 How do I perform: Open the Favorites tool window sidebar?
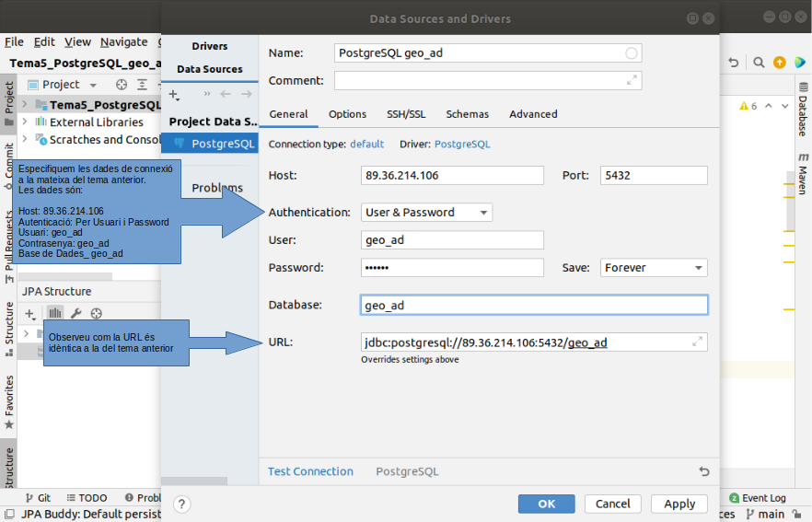click(x=9, y=402)
